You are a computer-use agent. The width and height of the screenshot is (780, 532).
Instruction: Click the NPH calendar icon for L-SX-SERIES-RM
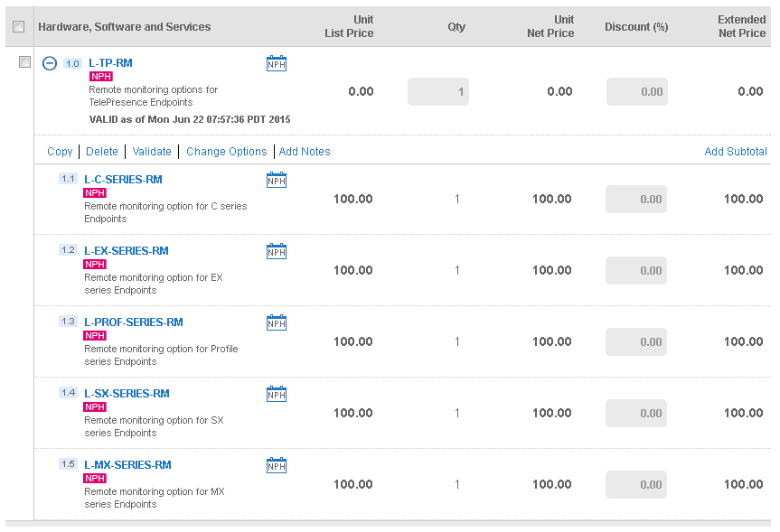[x=277, y=394]
